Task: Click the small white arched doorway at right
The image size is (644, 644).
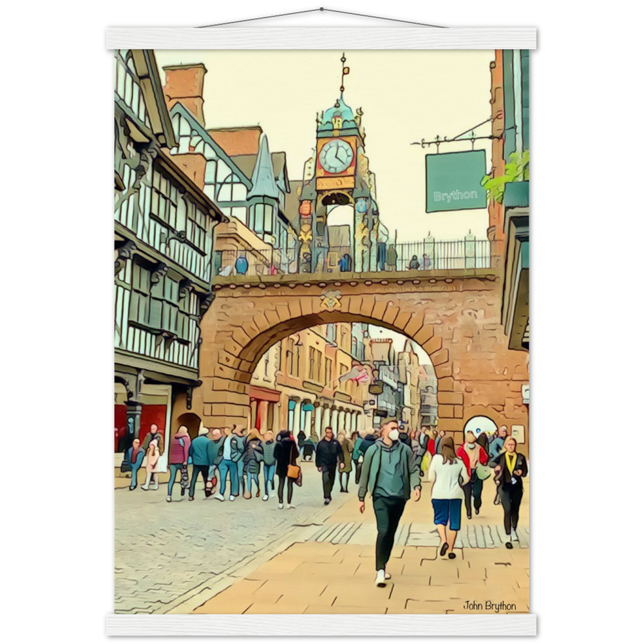Action: pyautogui.click(x=480, y=426)
